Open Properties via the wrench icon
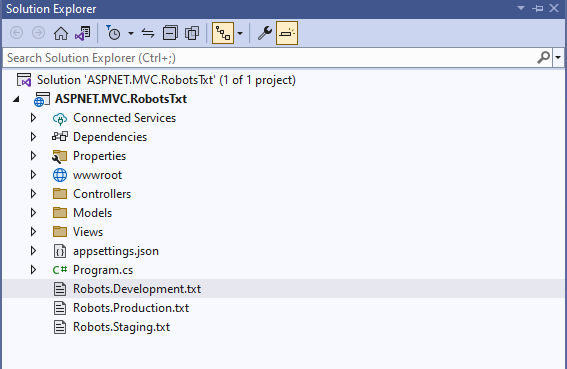Image resolution: width=567 pixels, height=369 pixels. (265, 33)
